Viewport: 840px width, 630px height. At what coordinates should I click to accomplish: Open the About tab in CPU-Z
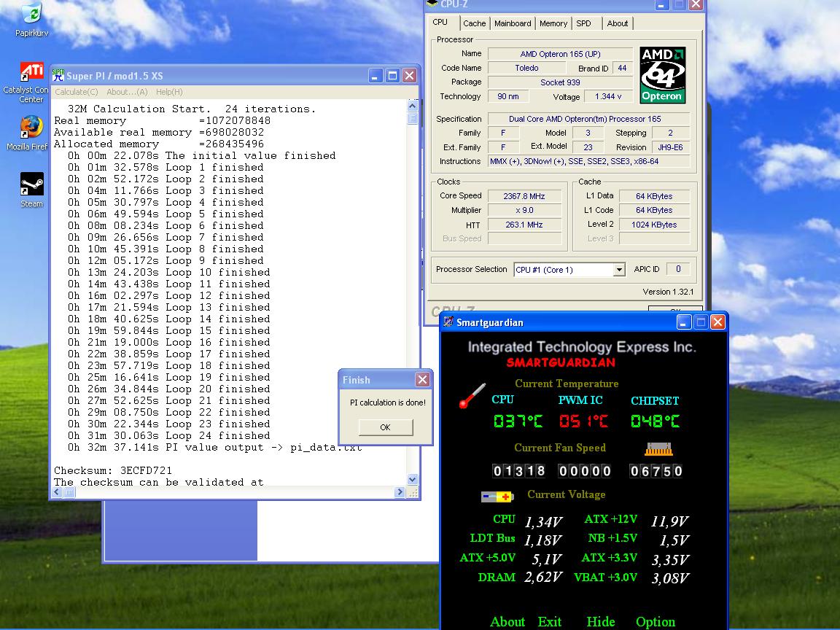[x=617, y=23]
